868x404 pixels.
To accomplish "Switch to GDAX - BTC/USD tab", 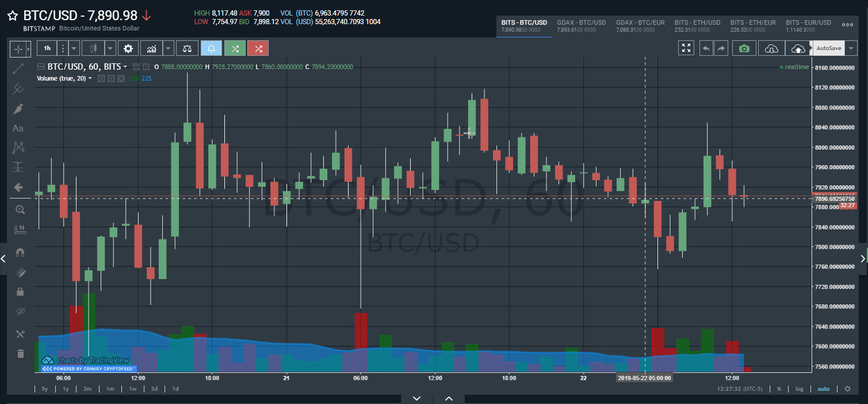I will coord(582,26).
